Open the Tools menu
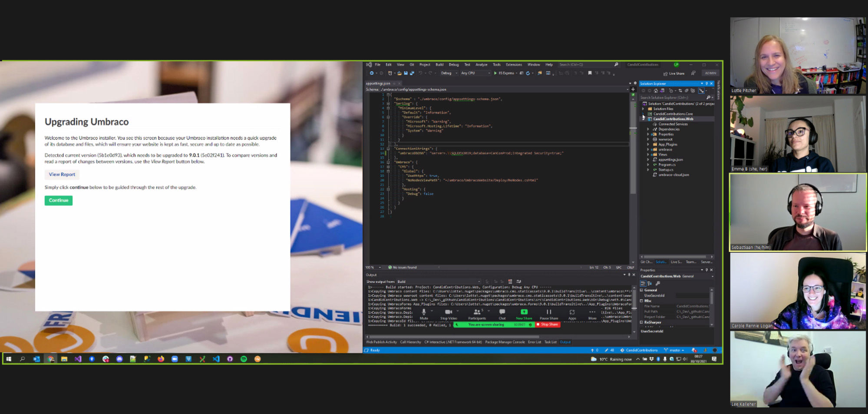This screenshot has width=868, height=414. tap(497, 65)
